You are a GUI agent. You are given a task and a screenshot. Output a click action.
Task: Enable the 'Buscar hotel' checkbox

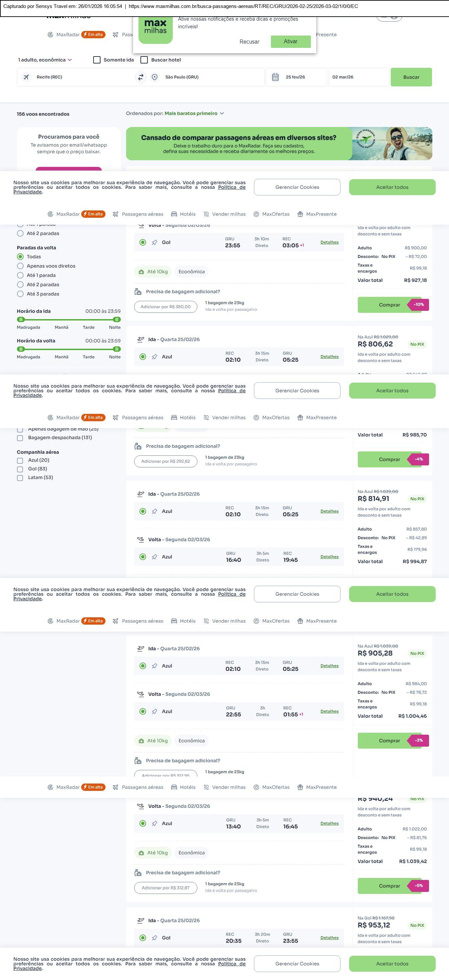(144, 60)
